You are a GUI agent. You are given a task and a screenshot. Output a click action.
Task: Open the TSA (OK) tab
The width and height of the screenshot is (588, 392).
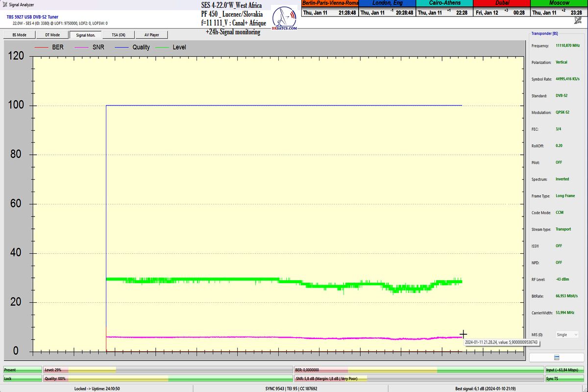click(118, 35)
